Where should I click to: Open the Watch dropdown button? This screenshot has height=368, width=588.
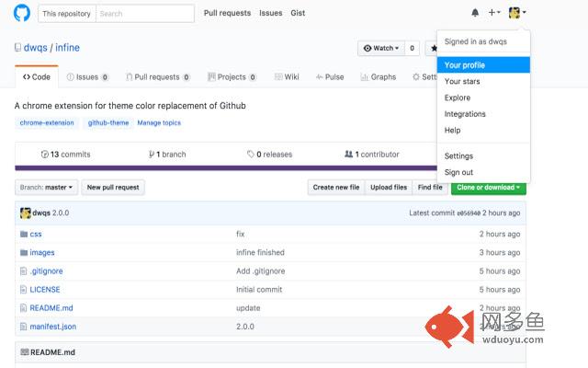[381, 48]
